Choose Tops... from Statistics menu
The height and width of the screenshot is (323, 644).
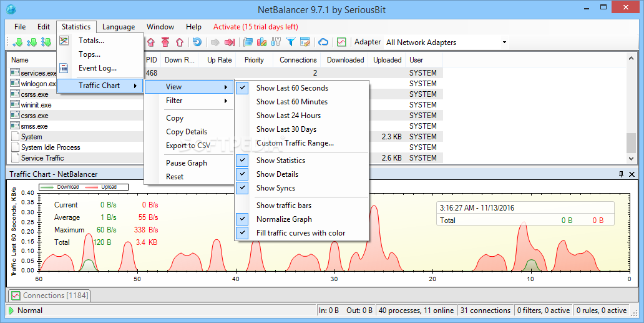click(100, 54)
